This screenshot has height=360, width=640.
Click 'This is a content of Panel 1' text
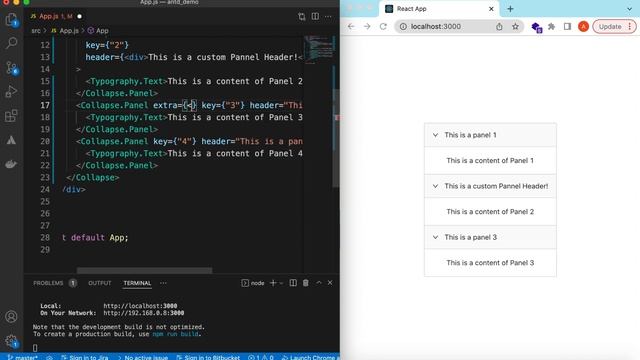coord(490,160)
